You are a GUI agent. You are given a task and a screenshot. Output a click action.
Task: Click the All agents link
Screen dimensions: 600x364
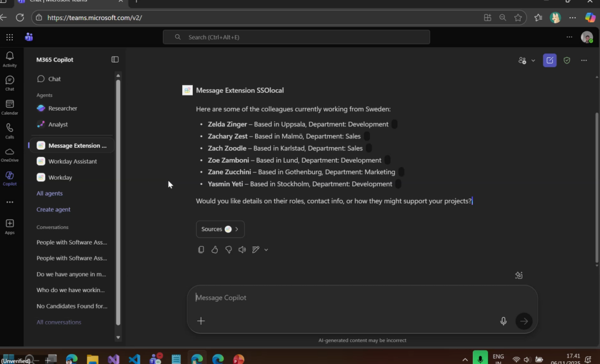[x=49, y=194]
